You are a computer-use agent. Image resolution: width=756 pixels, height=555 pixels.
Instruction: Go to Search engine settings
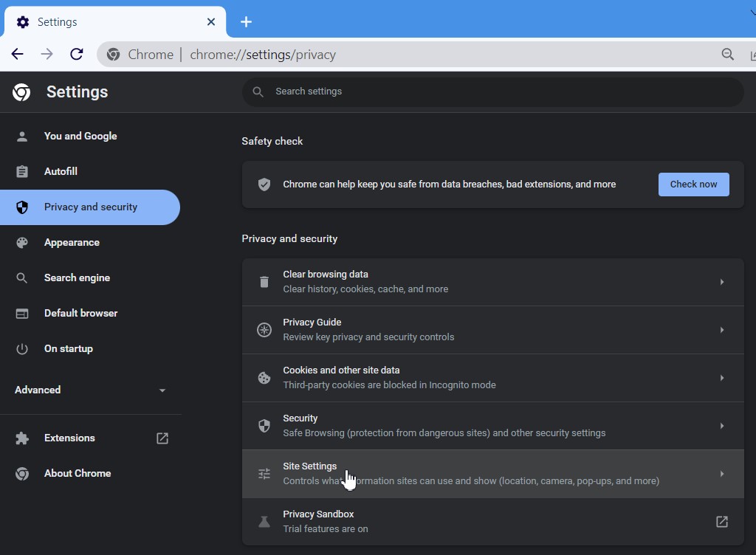(77, 277)
